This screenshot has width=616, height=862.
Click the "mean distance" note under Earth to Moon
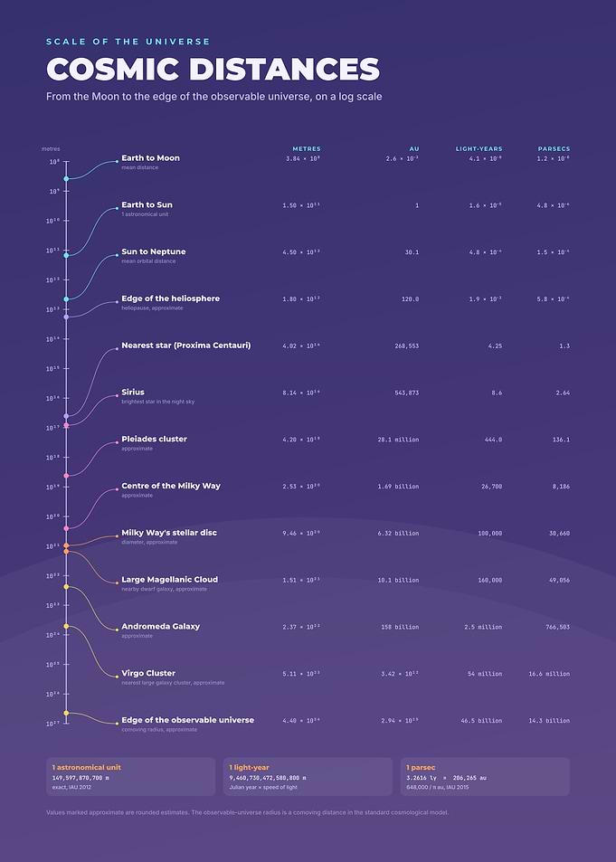coord(139,167)
